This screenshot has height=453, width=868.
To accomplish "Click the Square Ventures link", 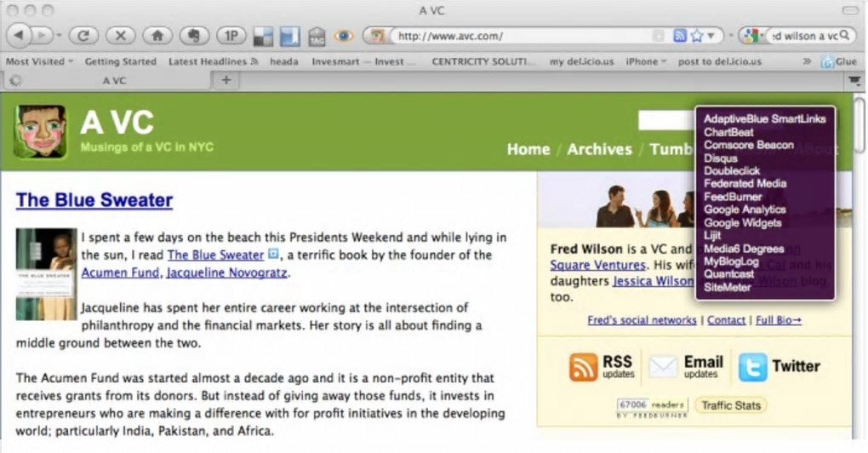I will (598, 266).
